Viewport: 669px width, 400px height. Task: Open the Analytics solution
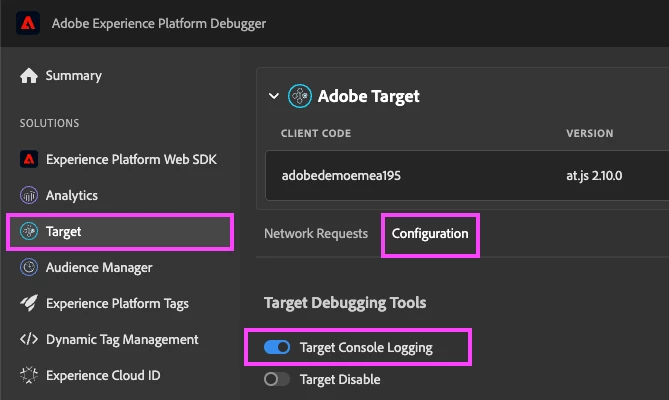(x=72, y=195)
